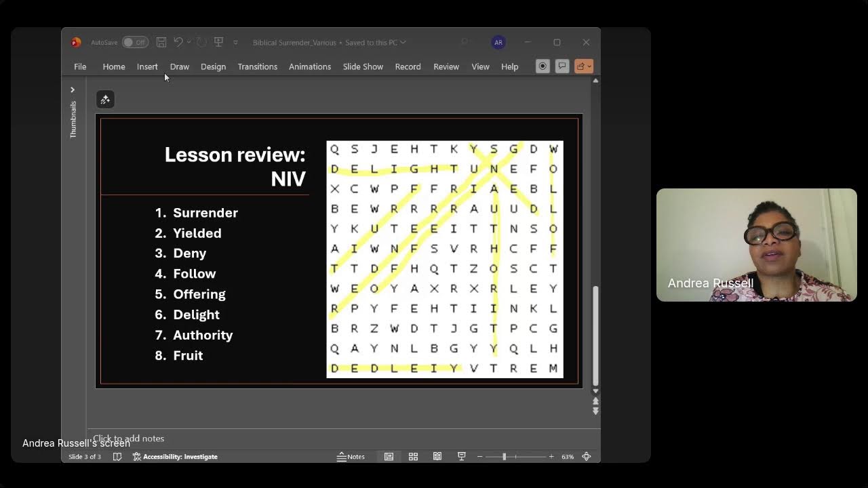Select the word search puzzle image
The width and height of the screenshot is (868, 488).
coord(445,260)
